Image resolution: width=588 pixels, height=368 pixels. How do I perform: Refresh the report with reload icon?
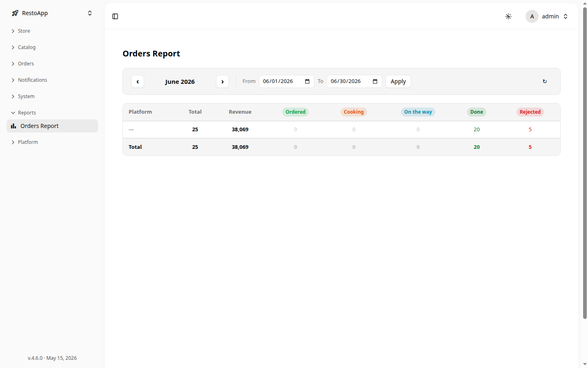click(545, 81)
